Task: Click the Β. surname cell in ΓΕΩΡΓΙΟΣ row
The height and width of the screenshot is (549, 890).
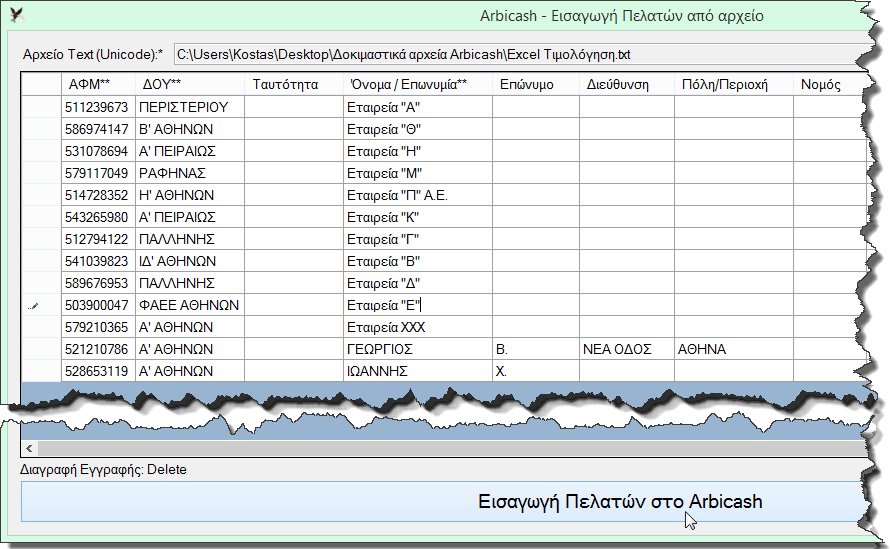Action: click(x=536, y=349)
